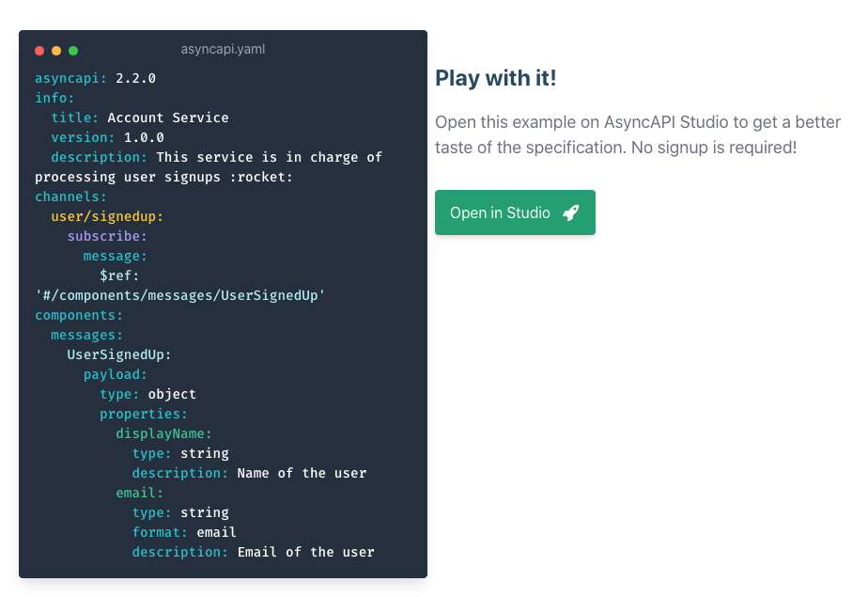The height and width of the screenshot is (597, 868).
Task: Click the Open in Studio button
Action: (515, 212)
